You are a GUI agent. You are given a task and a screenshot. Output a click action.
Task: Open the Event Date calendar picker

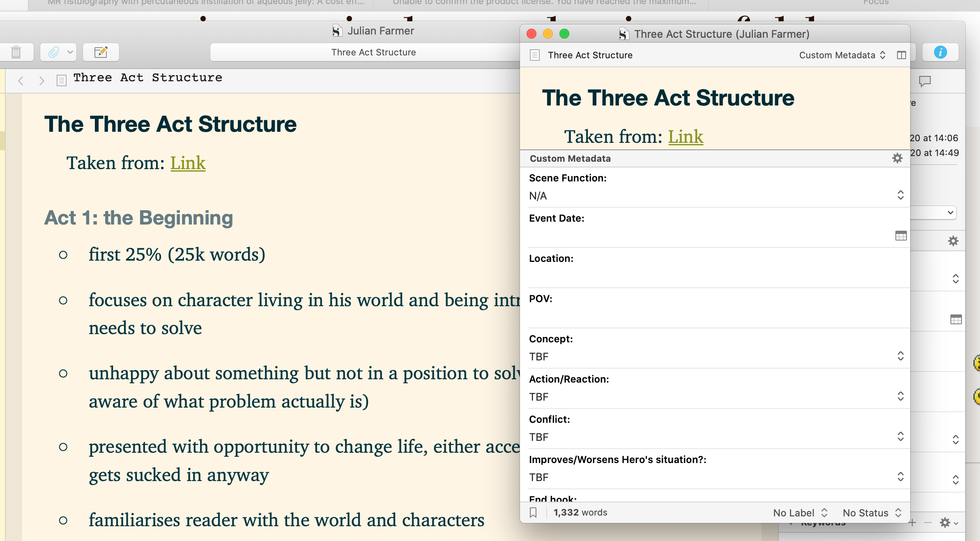(x=901, y=236)
